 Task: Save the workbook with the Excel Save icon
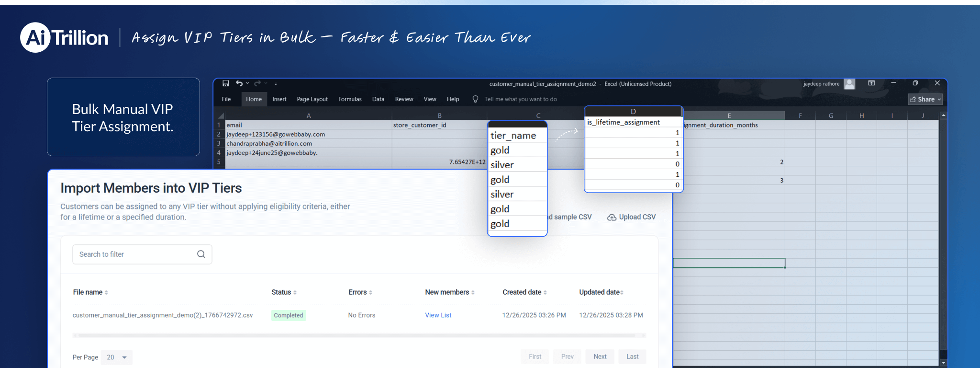(226, 83)
